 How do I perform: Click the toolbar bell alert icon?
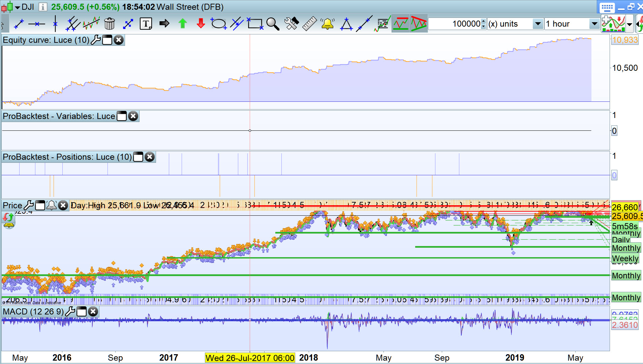(x=328, y=24)
